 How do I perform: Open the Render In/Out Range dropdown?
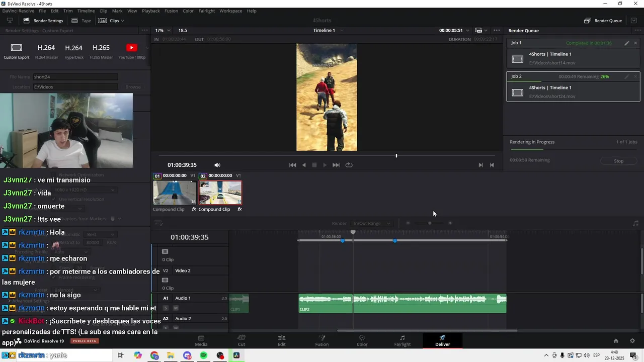[372, 223]
